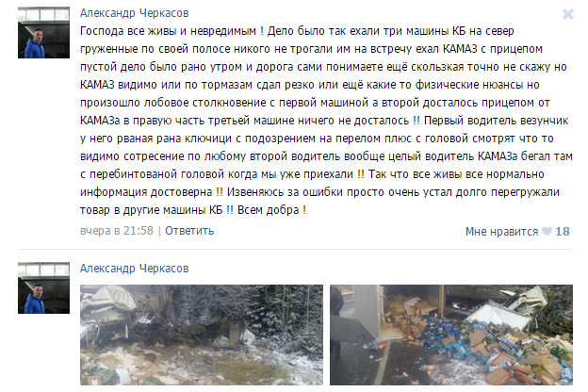Open the first Александр Черкасов profile avatar
The height and width of the screenshot is (392, 588).
[x=43, y=33]
